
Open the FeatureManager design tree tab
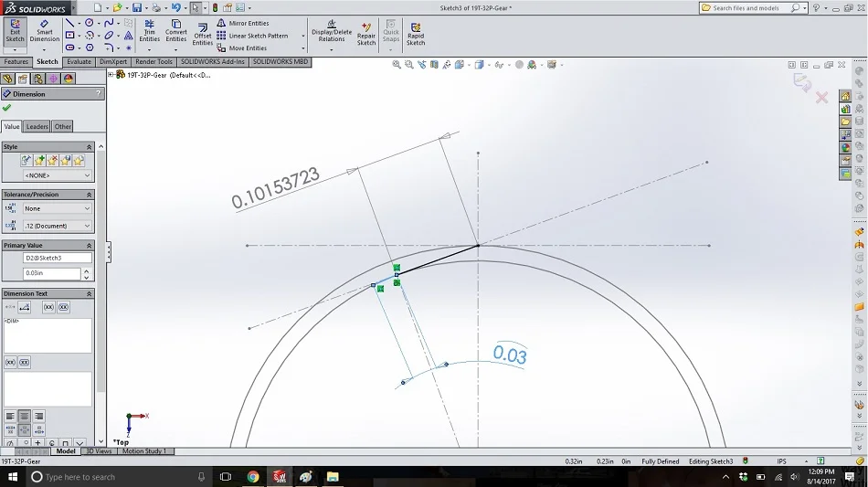(7, 79)
